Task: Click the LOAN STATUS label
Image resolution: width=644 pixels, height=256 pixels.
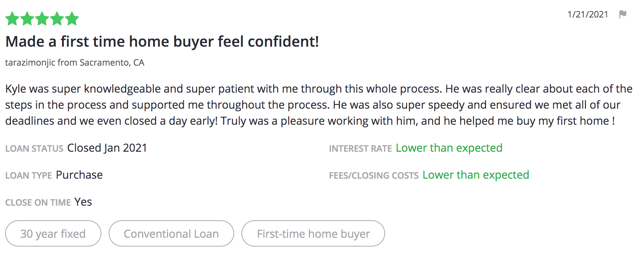Action: click(34, 148)
